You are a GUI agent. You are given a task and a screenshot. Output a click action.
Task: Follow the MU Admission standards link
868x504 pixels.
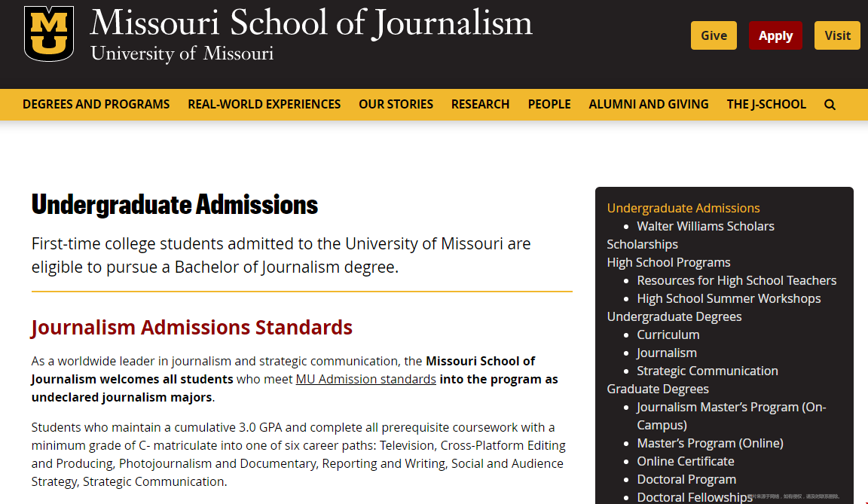365,379
